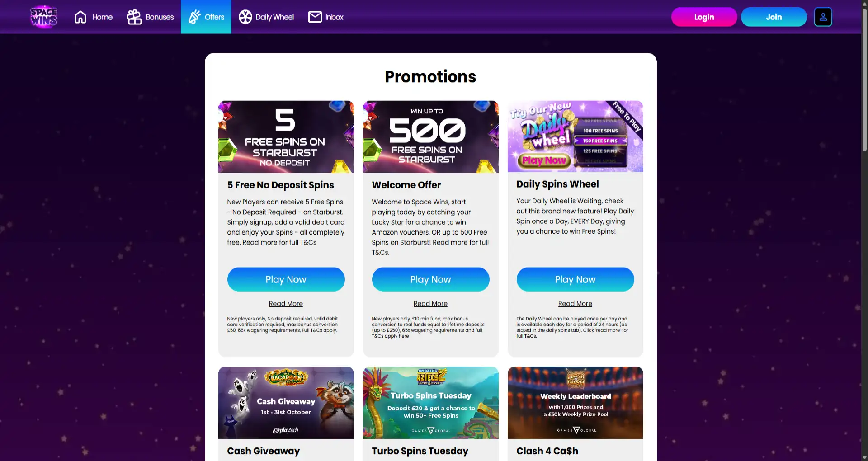Click the Bonuses gift icon
The width and height of the screenshot is (868, 461).
(134, 17)
